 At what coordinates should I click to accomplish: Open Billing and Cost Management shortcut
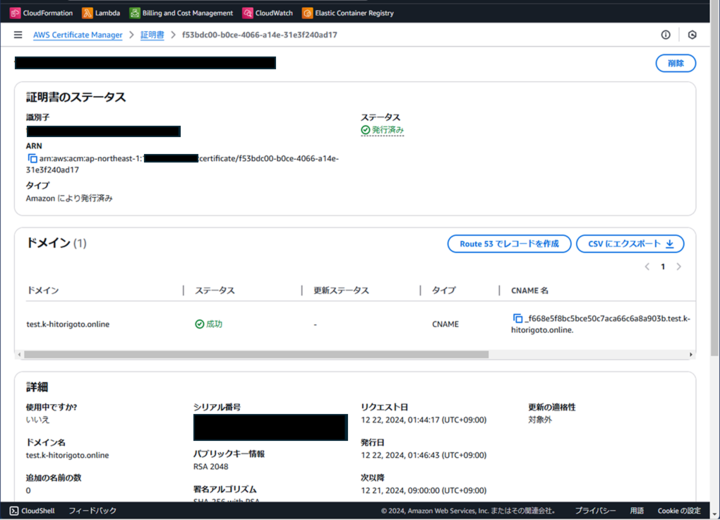click(x=181, y=13)
